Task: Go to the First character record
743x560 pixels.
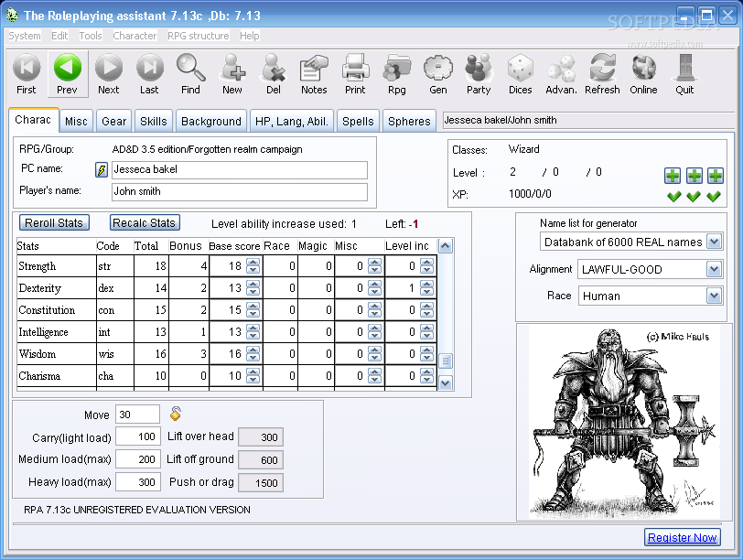Action: [x=27, y=74]
